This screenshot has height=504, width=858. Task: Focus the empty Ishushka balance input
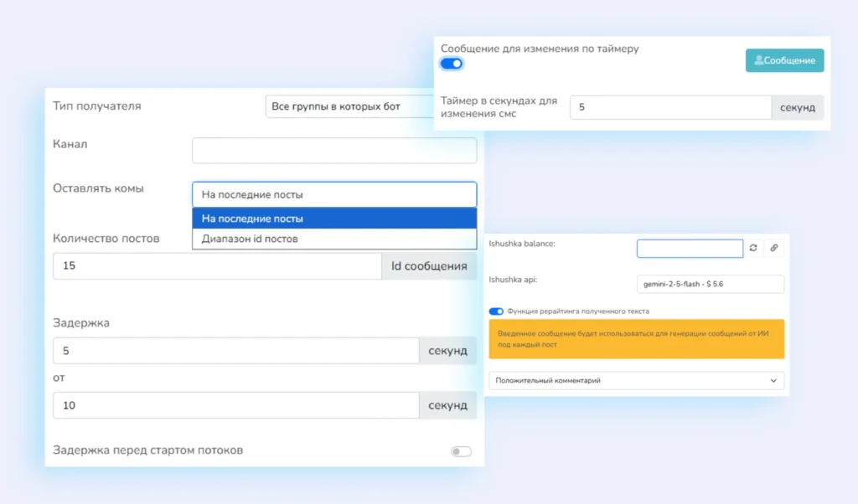(689, 248)
